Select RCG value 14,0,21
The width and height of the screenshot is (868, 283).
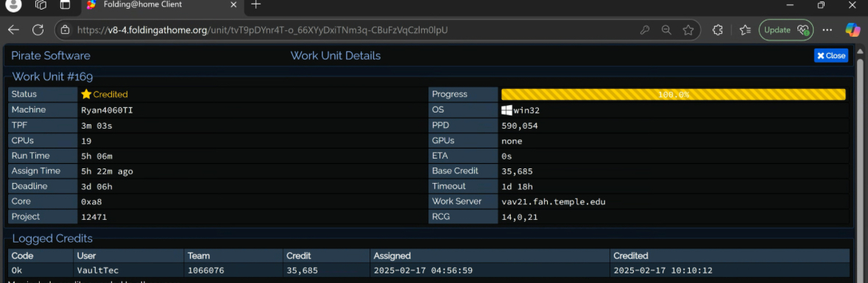519,218
